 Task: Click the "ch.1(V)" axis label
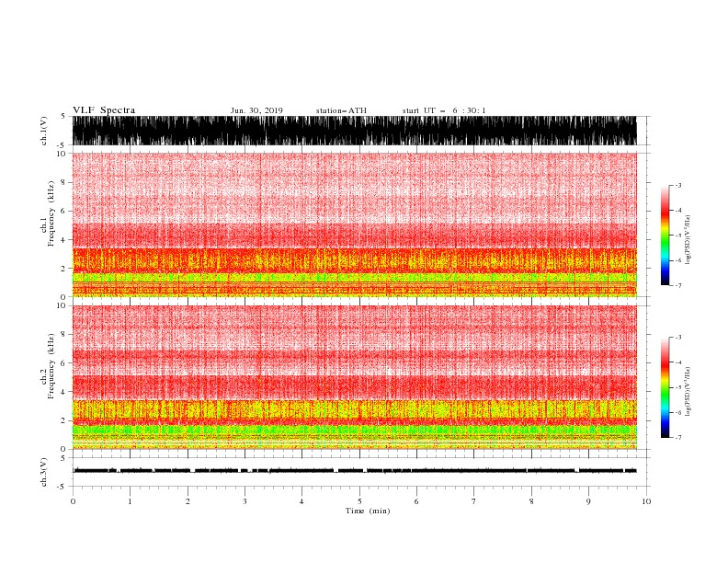44,131
